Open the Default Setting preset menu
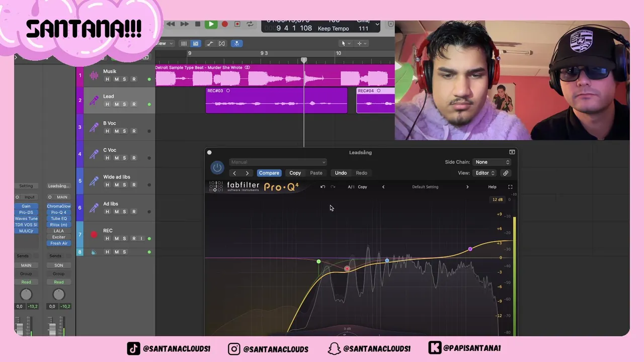 425,187
